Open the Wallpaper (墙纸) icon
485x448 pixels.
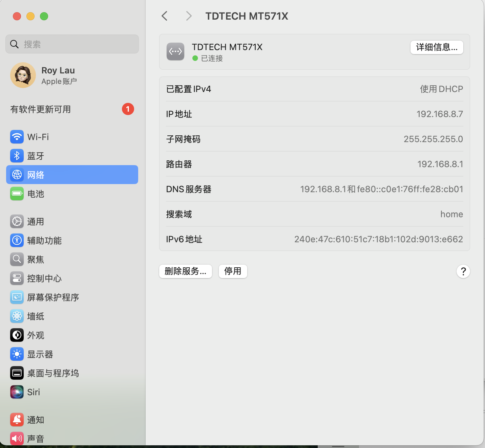click(17, 316)
